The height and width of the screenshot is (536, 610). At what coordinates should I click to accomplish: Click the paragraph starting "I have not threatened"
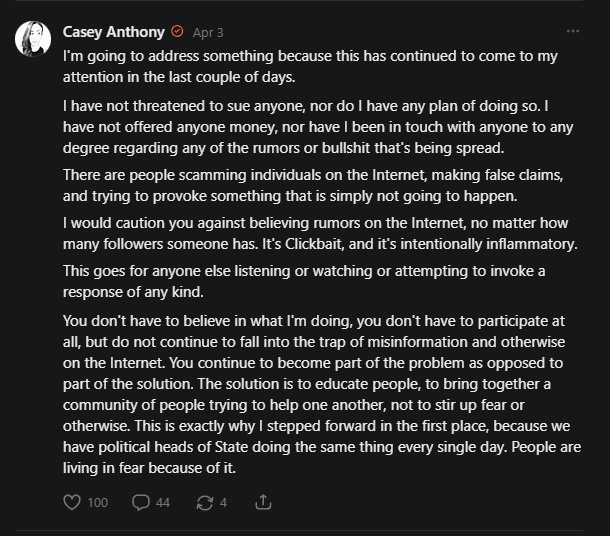310,127
